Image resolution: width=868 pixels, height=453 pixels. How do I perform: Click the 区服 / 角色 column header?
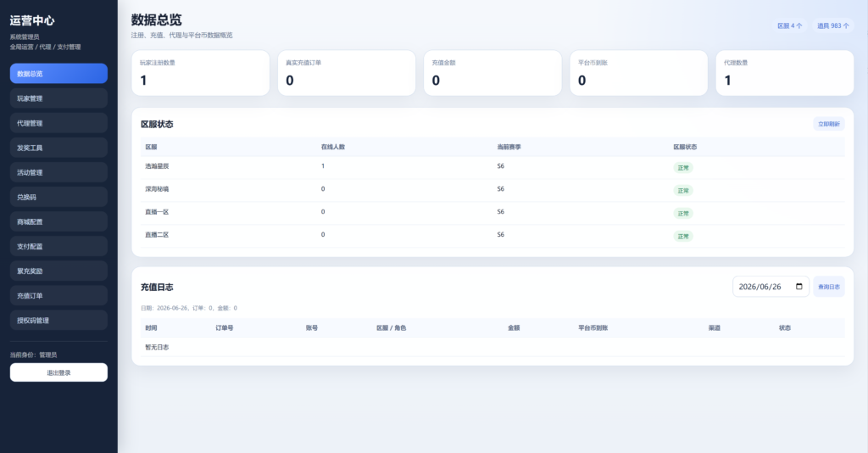tap(391, 327)
